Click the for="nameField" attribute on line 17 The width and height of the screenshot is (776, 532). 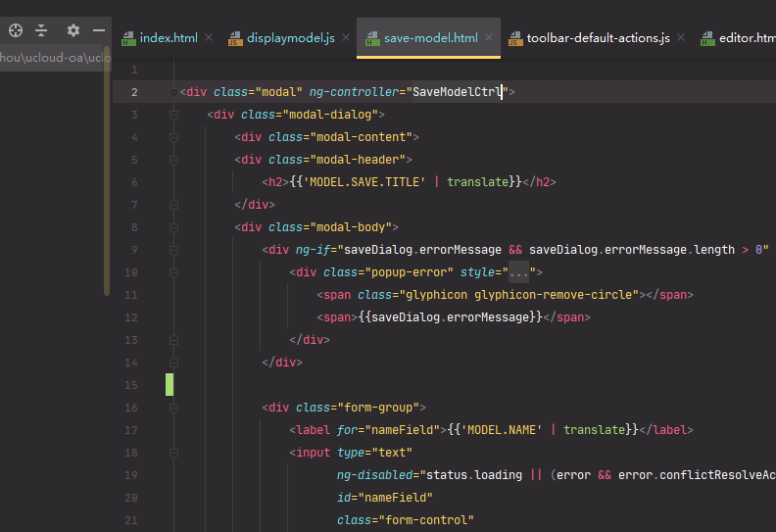tap(389, 430)
